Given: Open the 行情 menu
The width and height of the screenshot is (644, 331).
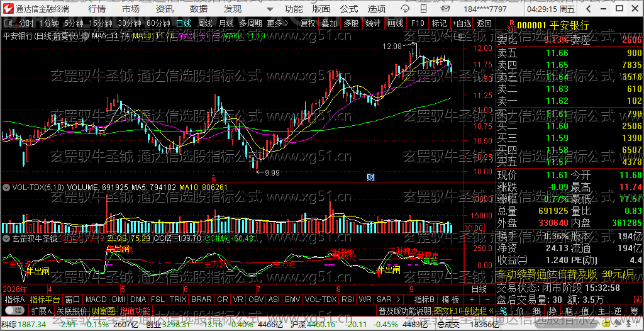Looking at the screenshot, I should (96, 9).
